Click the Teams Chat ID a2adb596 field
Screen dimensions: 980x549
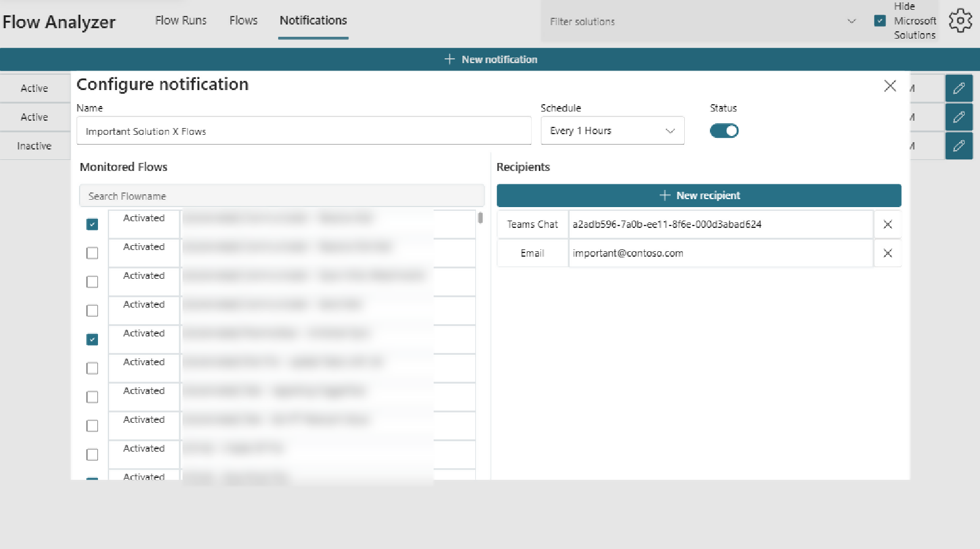coord(721,224)
